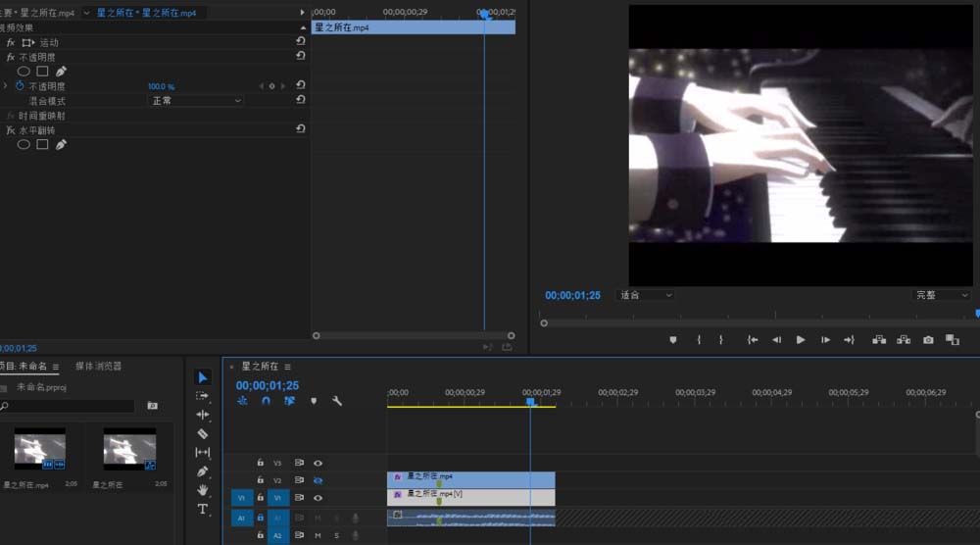The image size is (980, 545).
Task: Draw free bezier mask under 不透明度
Action: tap(61, 72)
